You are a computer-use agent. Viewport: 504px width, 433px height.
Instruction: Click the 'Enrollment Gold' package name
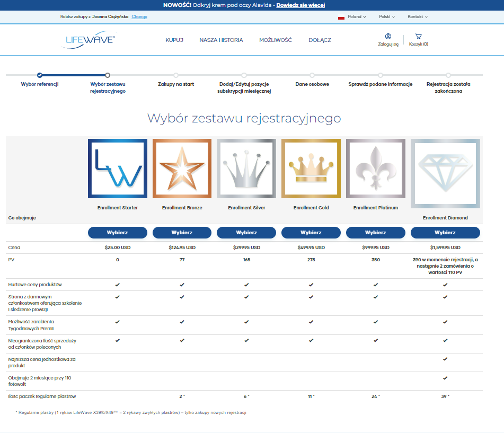pos(311,208)
